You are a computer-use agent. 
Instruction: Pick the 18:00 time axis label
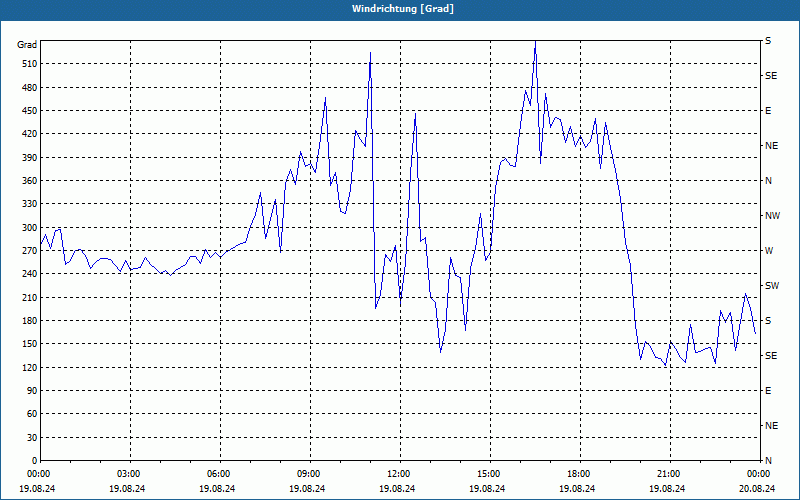coord(577,474)
